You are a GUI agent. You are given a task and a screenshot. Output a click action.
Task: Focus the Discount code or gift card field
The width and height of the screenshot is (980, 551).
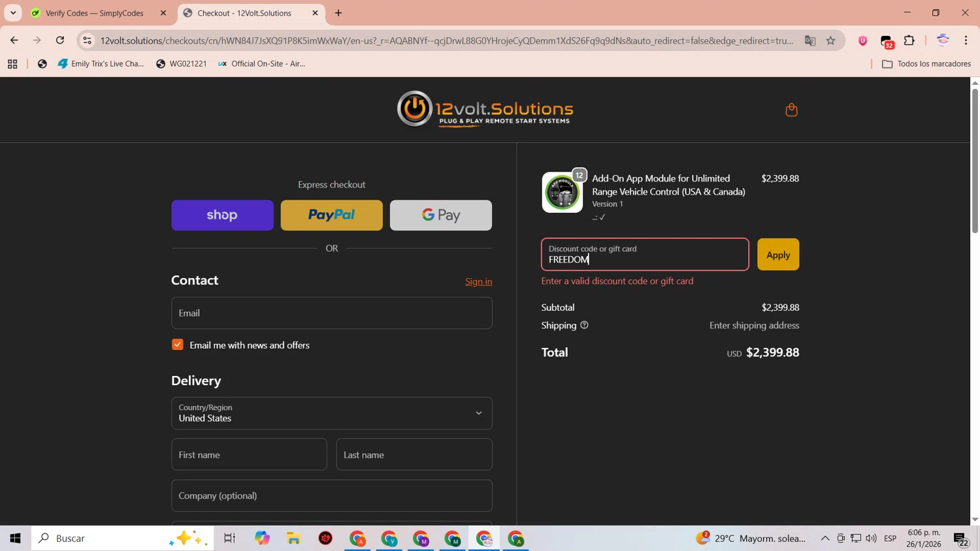[x=645, y=255]
